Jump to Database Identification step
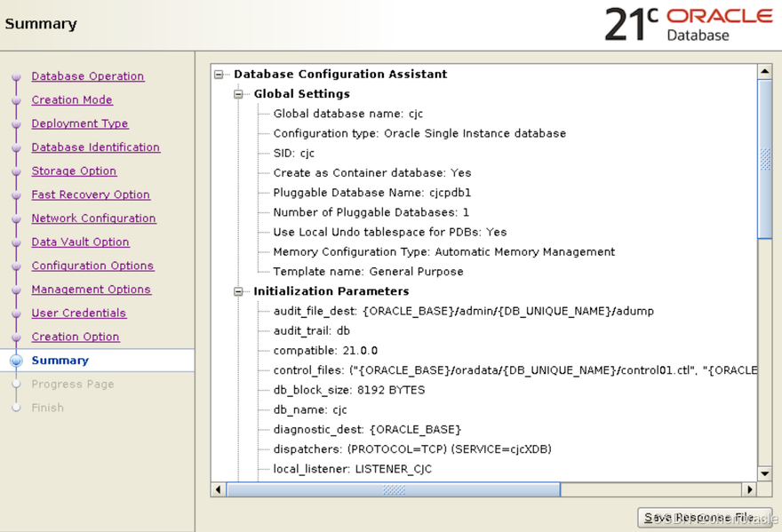782x532 pixels. click(x=96, y=147)
